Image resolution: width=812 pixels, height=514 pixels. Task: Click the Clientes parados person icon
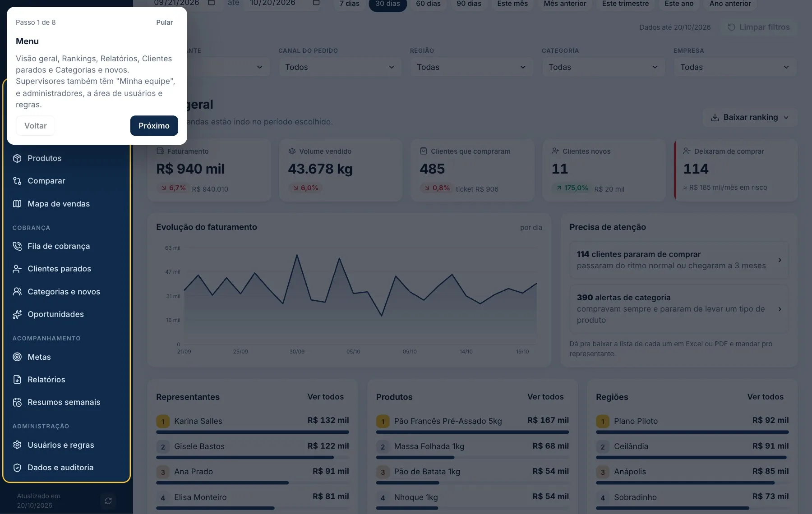click(x=17, y=269)
